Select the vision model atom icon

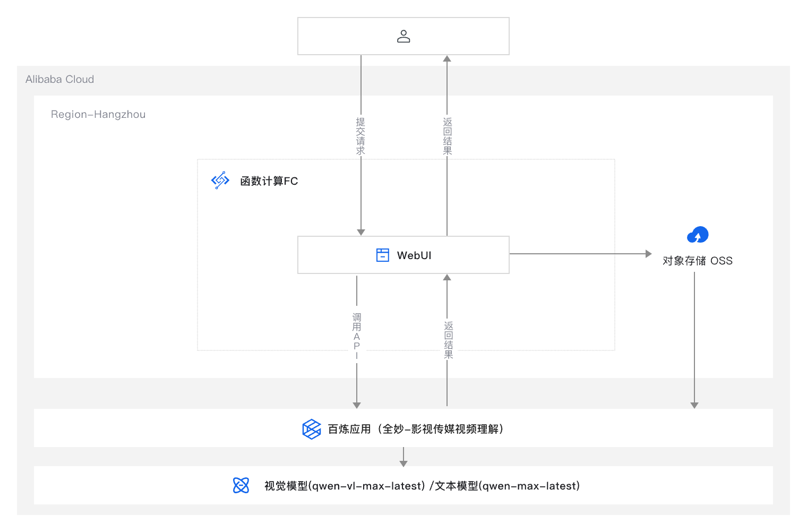tap(241, 485)
